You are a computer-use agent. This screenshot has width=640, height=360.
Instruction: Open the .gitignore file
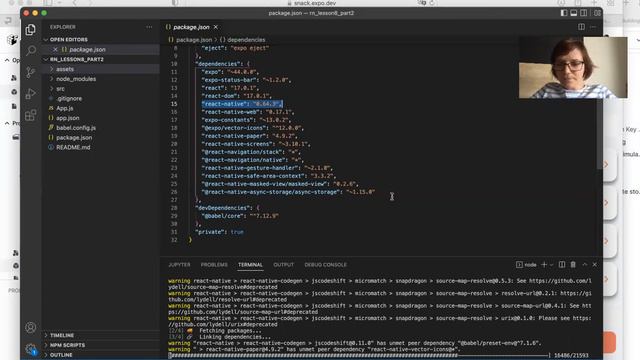[69, 98]
